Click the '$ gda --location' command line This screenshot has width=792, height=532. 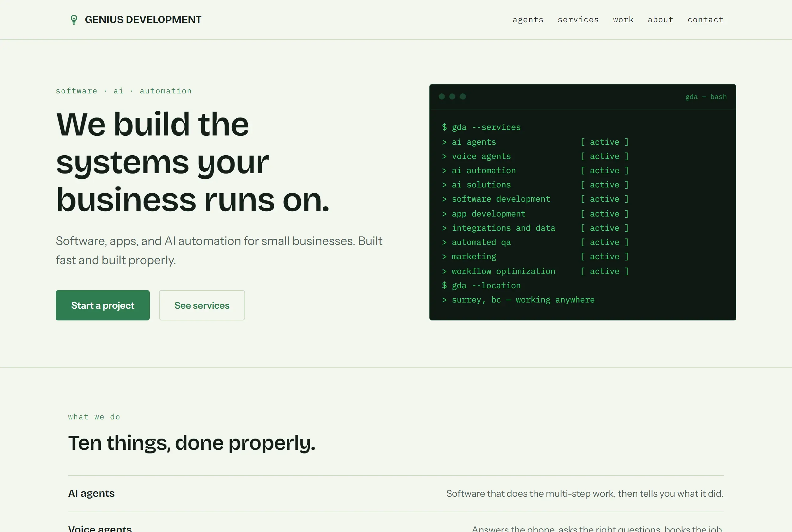coord(481,285)
